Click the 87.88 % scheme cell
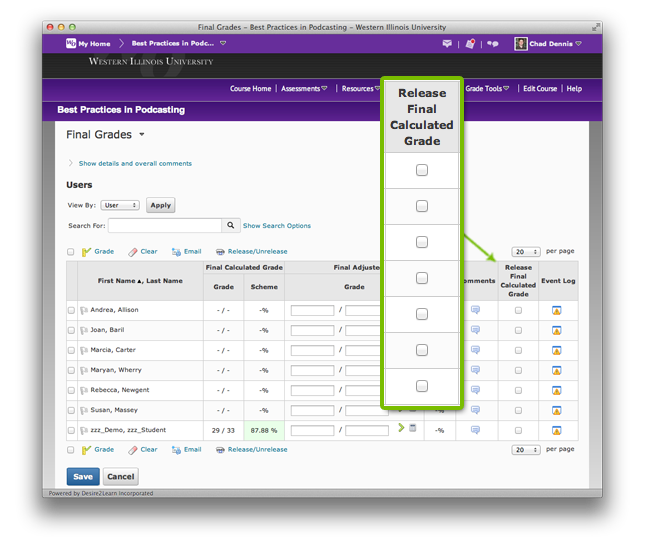This screenshot has width=650, height=550. [264, 430]
